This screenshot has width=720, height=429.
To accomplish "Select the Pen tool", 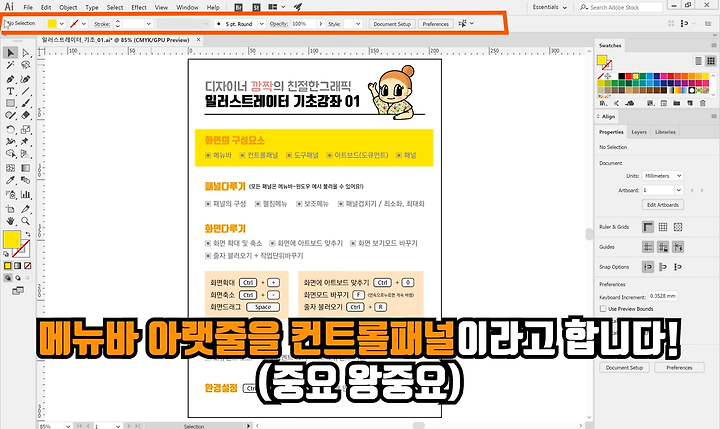I will [11, 79].
